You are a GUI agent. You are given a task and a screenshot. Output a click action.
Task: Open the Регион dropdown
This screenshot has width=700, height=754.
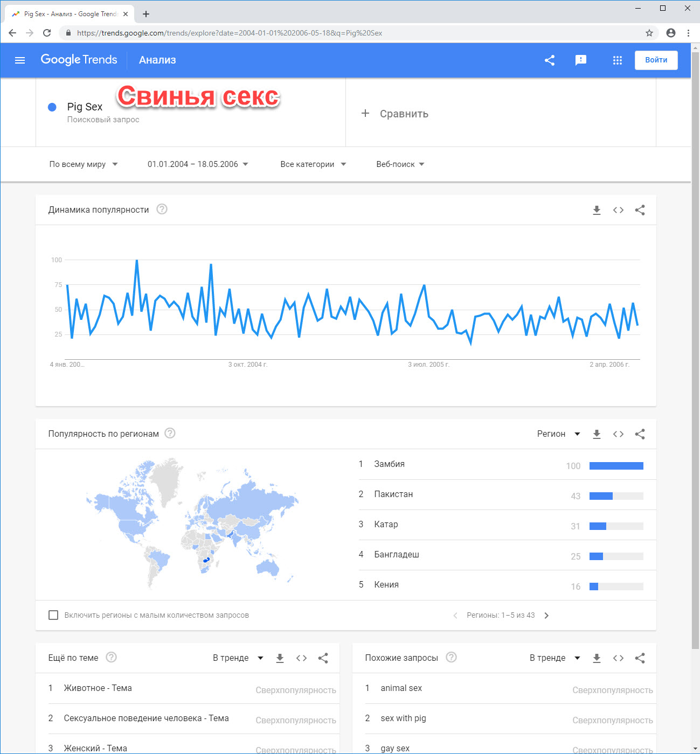tap(559, 434)
